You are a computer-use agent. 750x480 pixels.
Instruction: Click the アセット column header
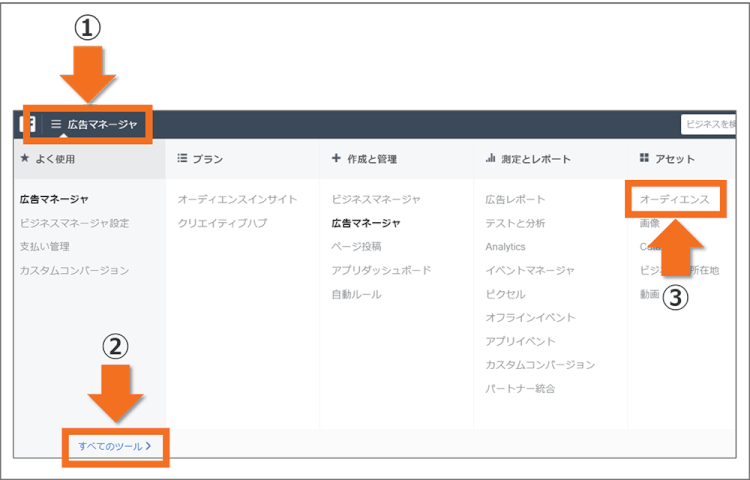[x=667, y=159]
